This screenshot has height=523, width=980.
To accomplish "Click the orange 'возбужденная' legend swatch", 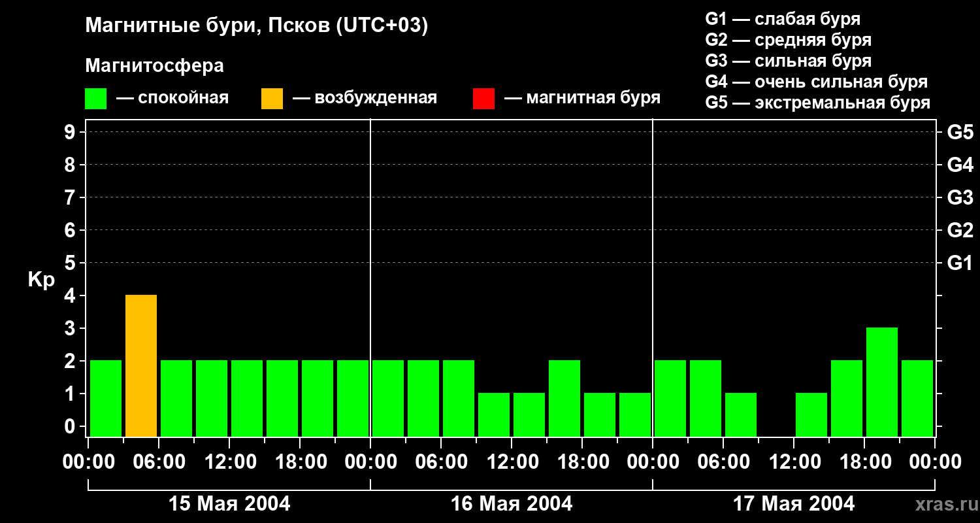I will (272, 99).
